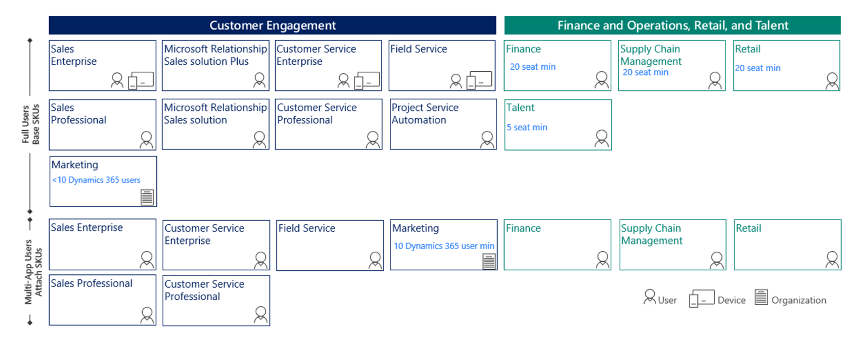
Task: Click "Marketing" title above <10 Dynamics 365 users
Action: click(x=74, y=165)
